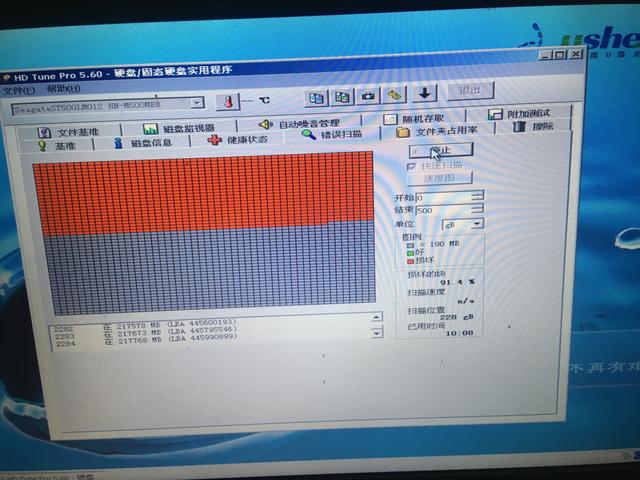Select log row 2284 at 217768 MB
Screen dimensions: 640x480
[146, 341]
